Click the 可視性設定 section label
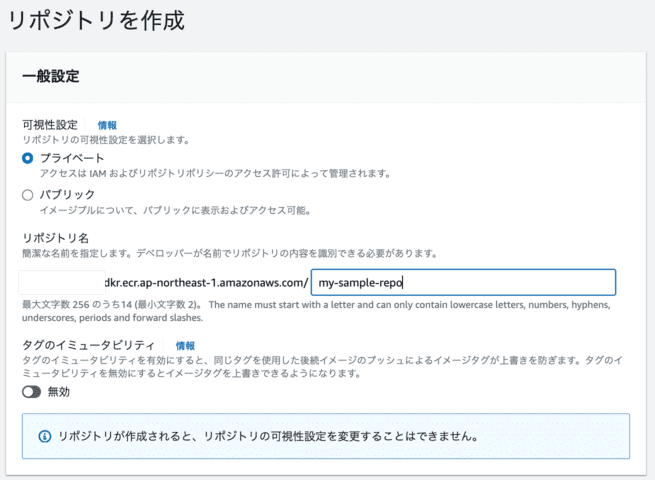This screenshot has height=480, width=655. click(52, 125)
